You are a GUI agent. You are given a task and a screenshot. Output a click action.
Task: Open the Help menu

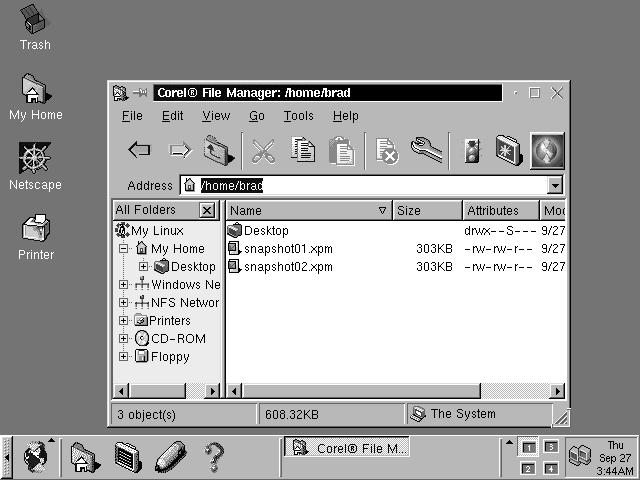coord(345,116)
